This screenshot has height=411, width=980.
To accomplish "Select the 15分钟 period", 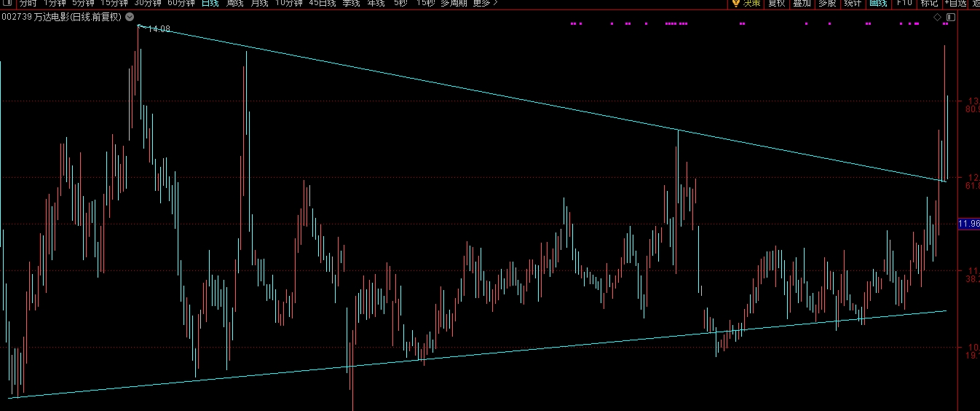I will tap(114, 3).
